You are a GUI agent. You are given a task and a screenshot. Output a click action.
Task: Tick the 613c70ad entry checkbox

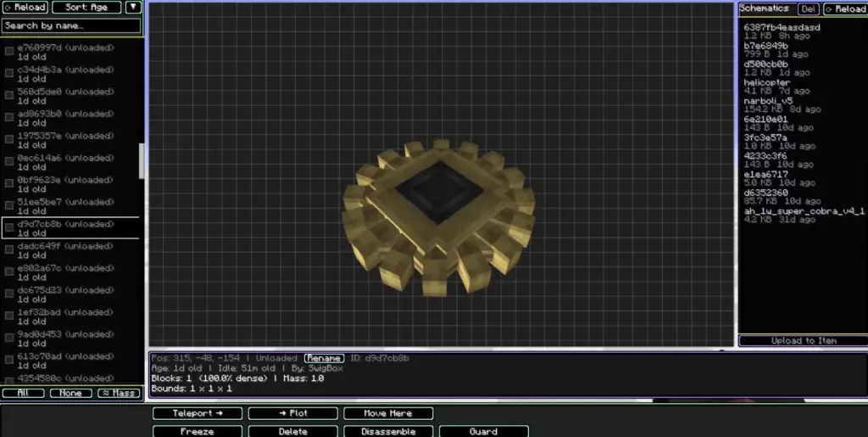coord(9,360)
